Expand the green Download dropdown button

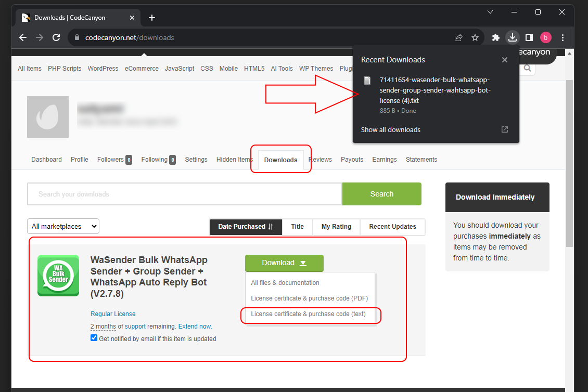pyautogui.click(x=284, y=263)
